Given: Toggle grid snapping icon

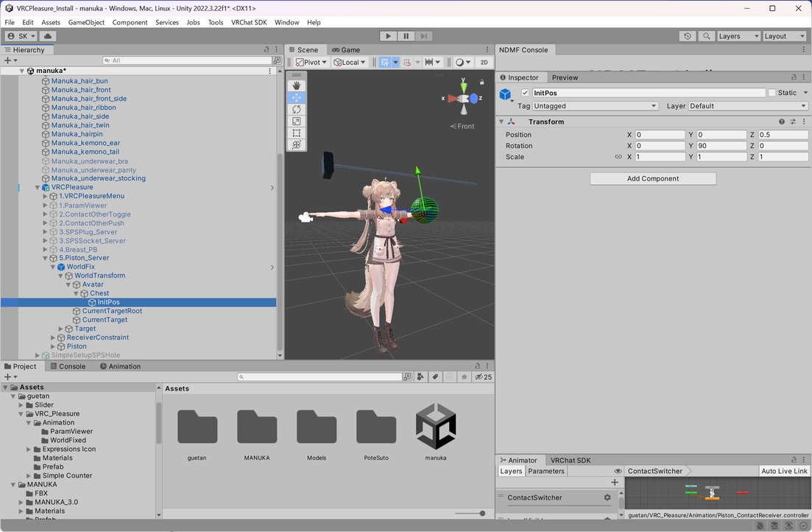Looking at the screenshot, I should pos(407,62).
